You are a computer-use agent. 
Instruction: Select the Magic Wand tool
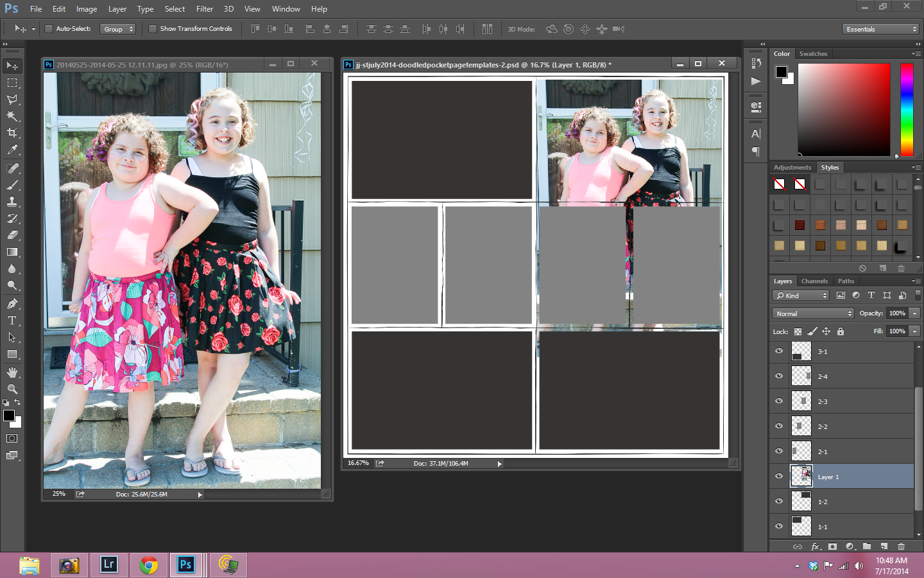[x=12, y=116]
